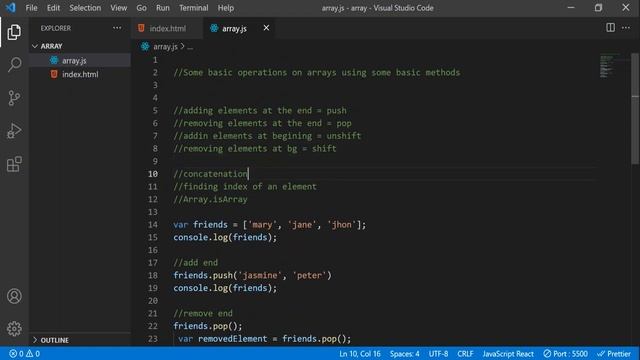Click line number 5 in the gutter
The width and height of the screenshot is (640, 360).
point(155,111)
